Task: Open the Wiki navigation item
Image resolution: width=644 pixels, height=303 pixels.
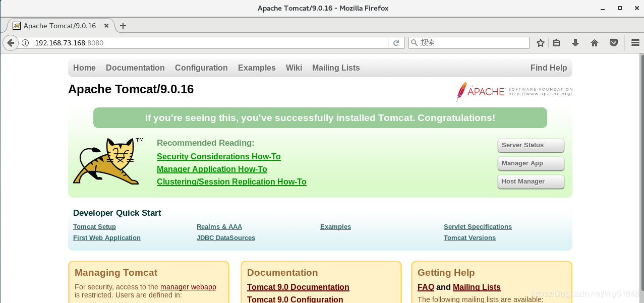Action: 294,68
